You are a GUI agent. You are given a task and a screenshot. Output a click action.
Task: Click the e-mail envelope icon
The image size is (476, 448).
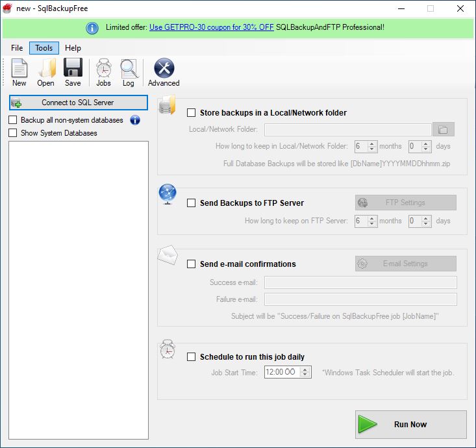(168, 255)
